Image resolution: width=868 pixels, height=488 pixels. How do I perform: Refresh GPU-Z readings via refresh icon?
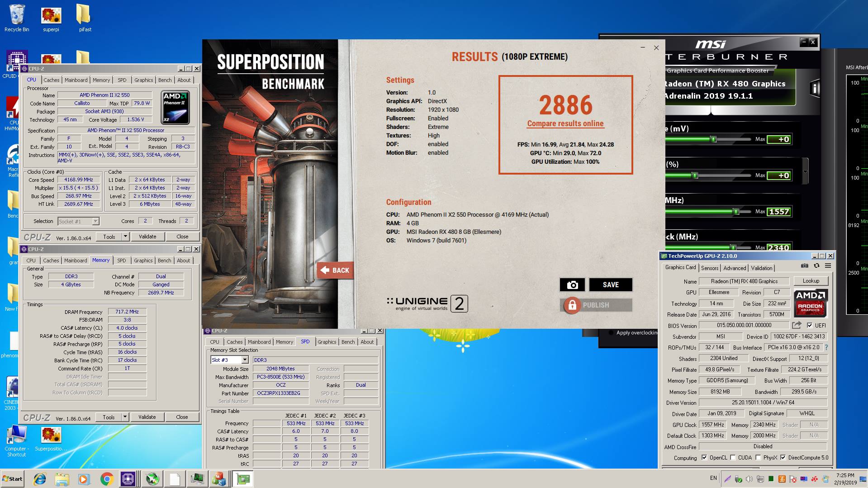click(816, 266)
